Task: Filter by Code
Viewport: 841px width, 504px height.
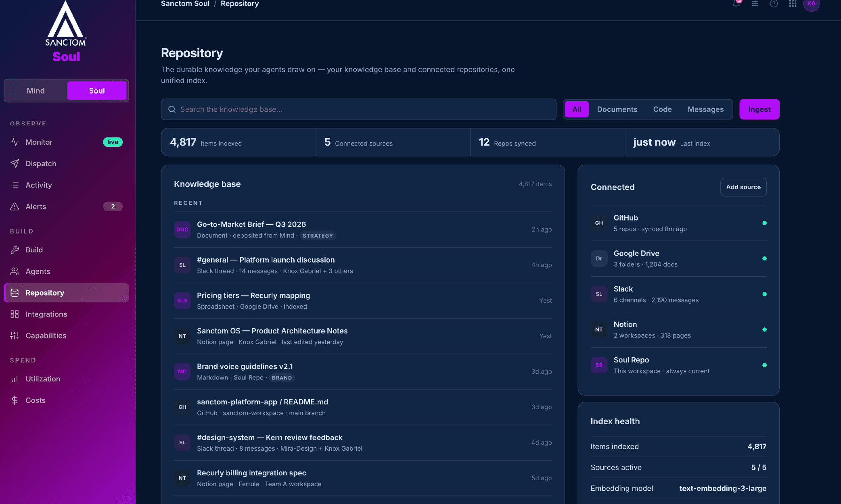Action: click(662, 109)
